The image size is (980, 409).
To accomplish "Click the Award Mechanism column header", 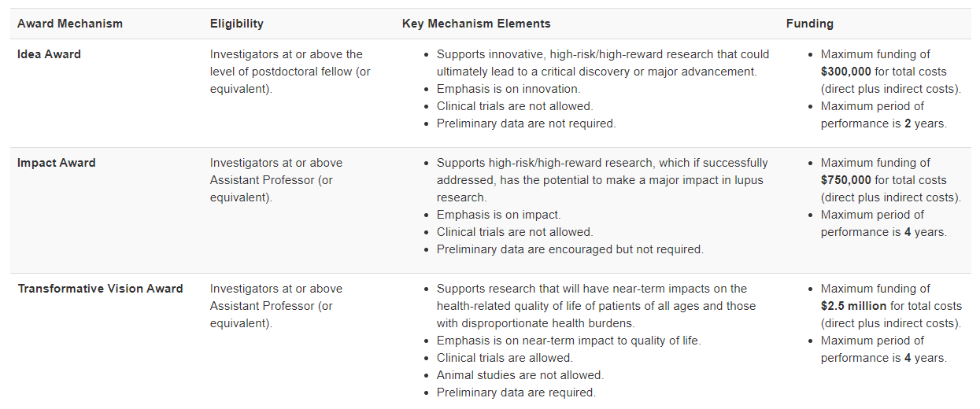I will click(70, 24).
